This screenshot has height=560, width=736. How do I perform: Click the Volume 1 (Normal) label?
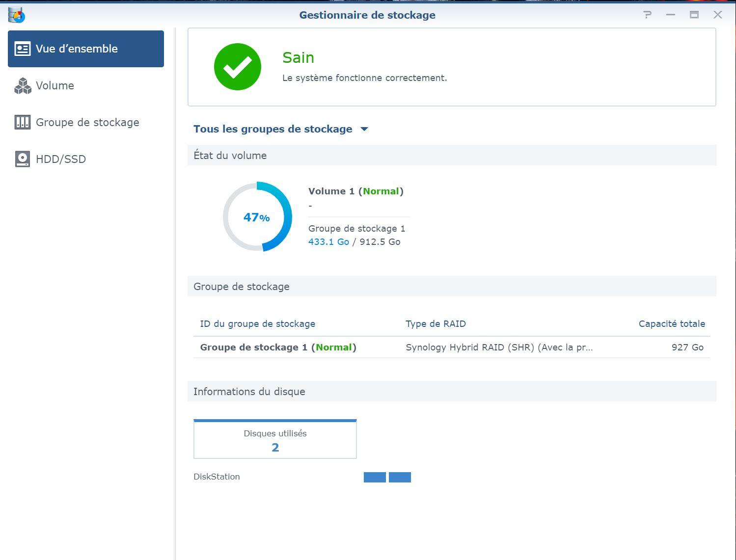[355, 191]
